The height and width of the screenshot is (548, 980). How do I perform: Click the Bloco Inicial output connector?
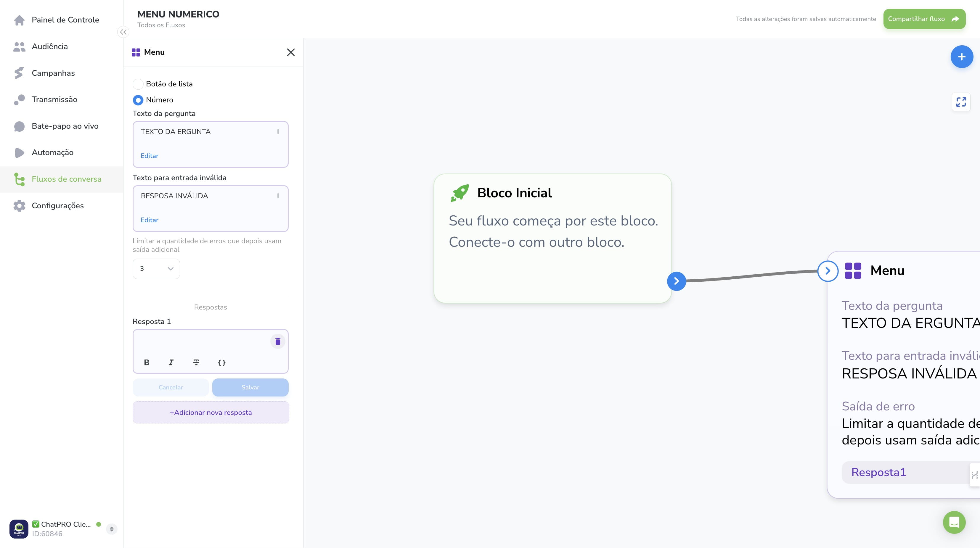pos(677,281)
